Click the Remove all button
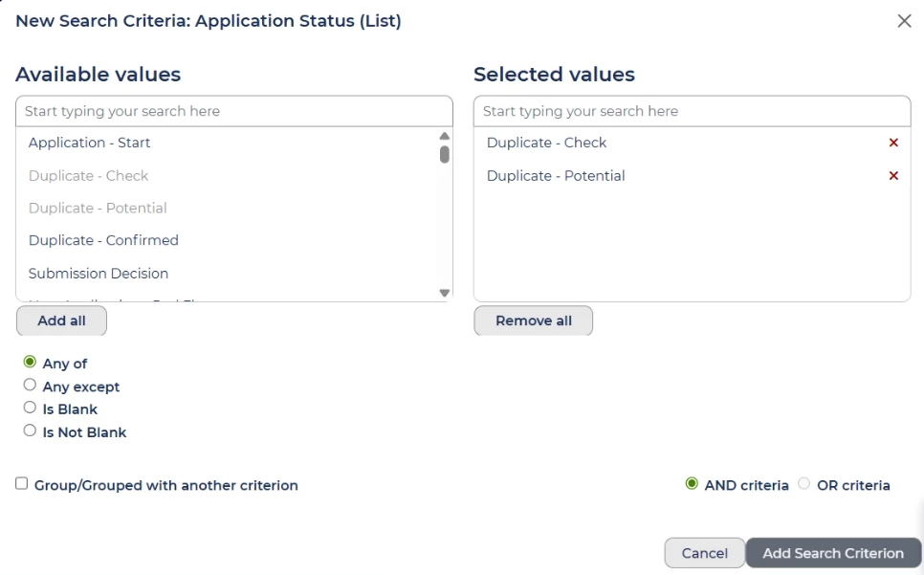The width and height of the screenshot is (924, 575). 533,321
